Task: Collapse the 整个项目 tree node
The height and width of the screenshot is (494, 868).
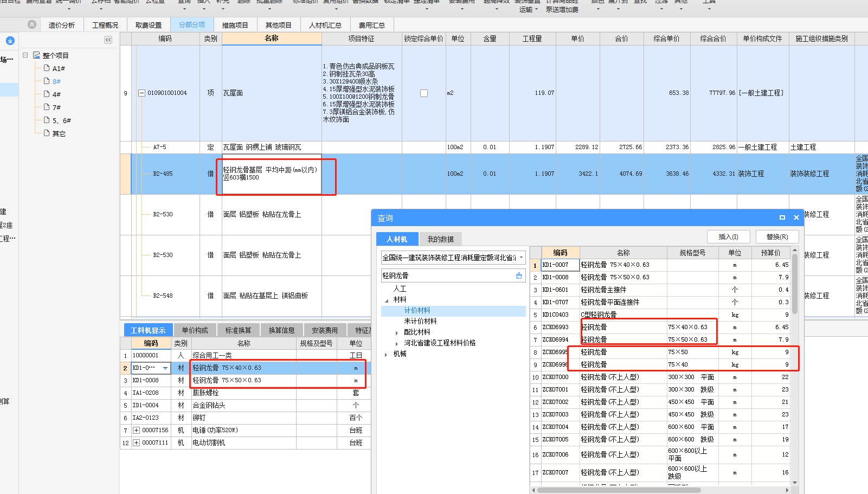Action: pos(25,55)
